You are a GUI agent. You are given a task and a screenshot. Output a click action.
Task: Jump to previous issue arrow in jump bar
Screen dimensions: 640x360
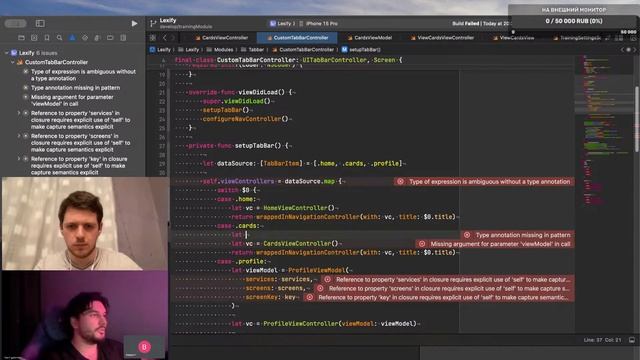tap(622, 50)
